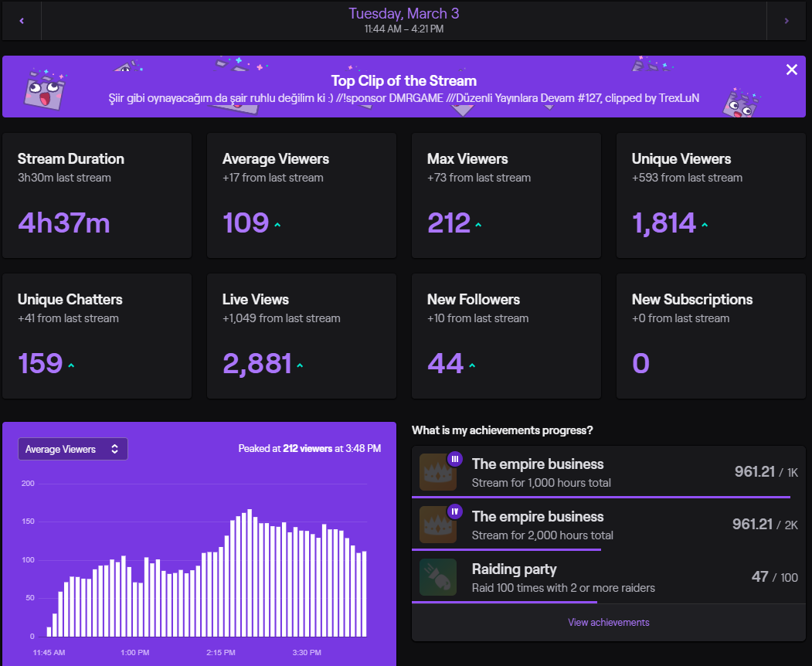Image resolution: width=812 pixels, height=666 pixels.
Task: Click the up-trend arrow next to 109
Action: [x=277, y=225]
